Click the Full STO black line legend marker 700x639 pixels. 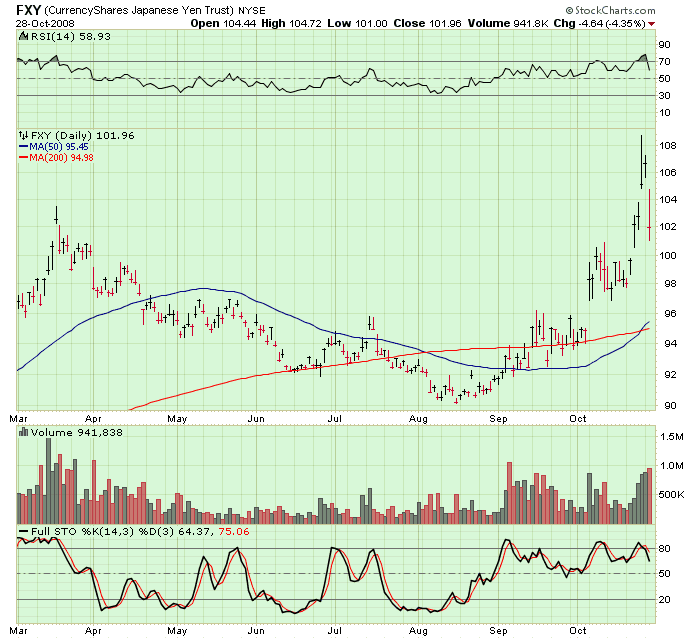point(23,531)
